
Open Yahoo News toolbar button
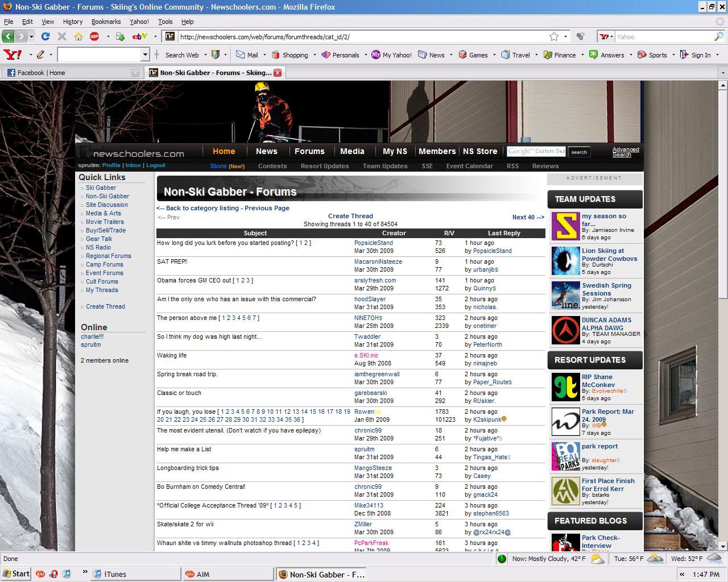click(431, 55)
